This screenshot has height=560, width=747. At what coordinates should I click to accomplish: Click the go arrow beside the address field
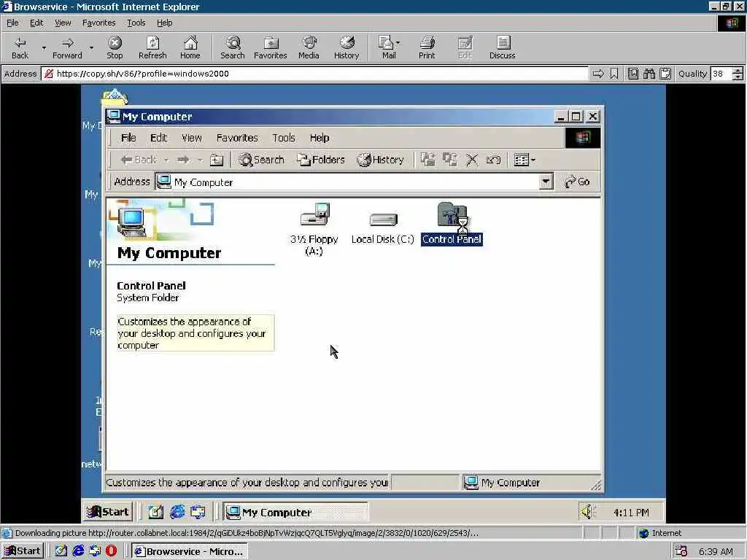[x=598, y=74]
